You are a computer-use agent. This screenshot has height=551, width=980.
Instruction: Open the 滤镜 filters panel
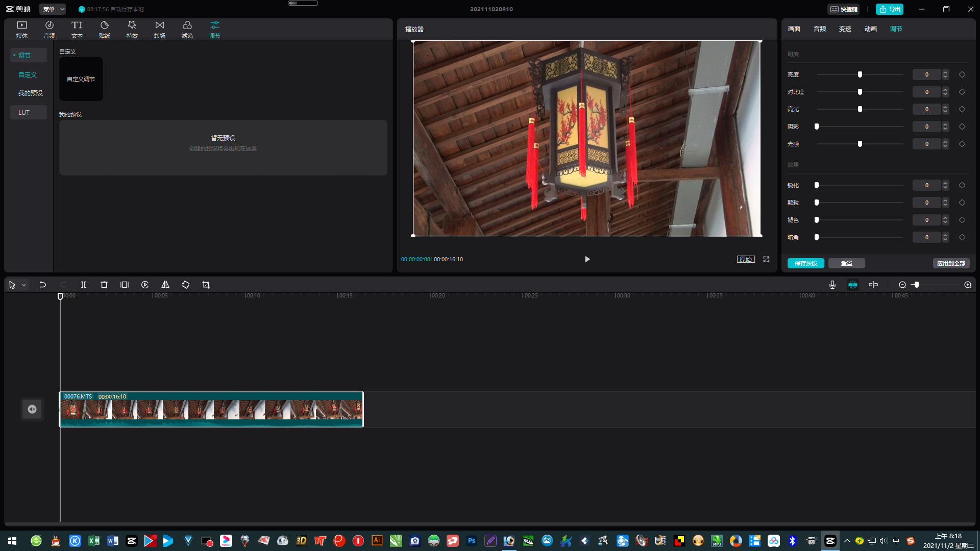pos(187,30)
